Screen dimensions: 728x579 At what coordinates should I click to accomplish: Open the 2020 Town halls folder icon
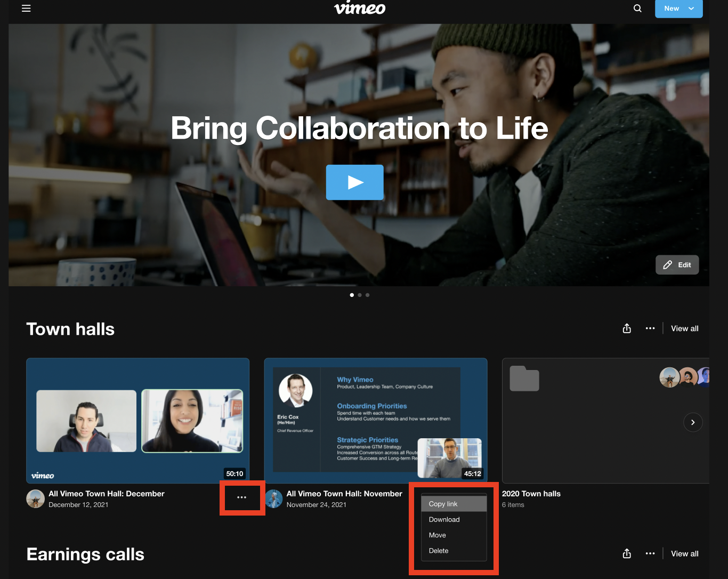pyautogui.click(x=524, y=379)
